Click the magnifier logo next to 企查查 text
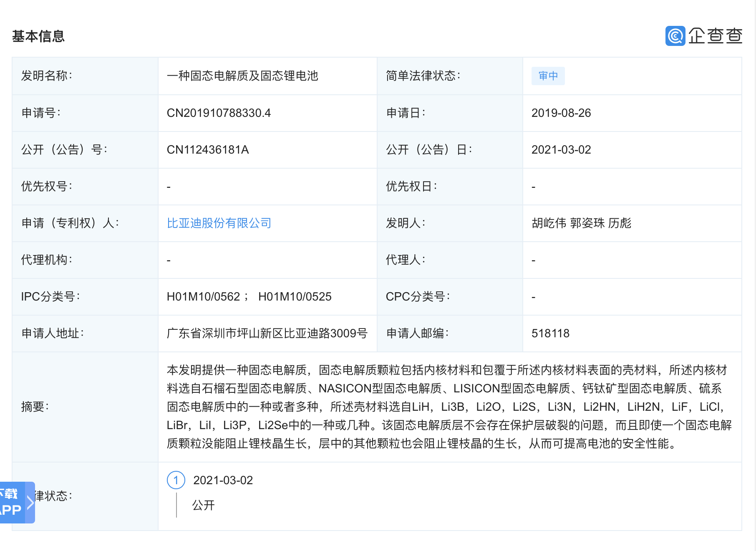The width and height of the screenshot is (756, 551). pos(676,36)
